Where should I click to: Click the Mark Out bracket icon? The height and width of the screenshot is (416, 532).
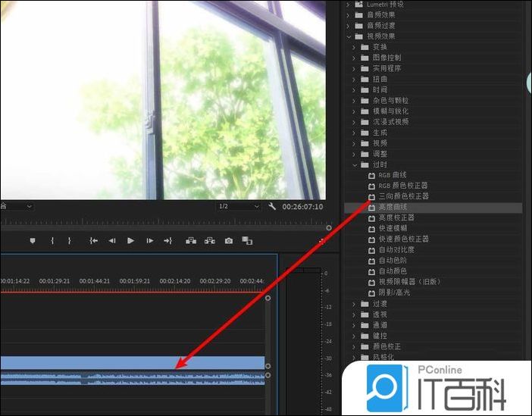pyautogui.click(x=69, y=240)
